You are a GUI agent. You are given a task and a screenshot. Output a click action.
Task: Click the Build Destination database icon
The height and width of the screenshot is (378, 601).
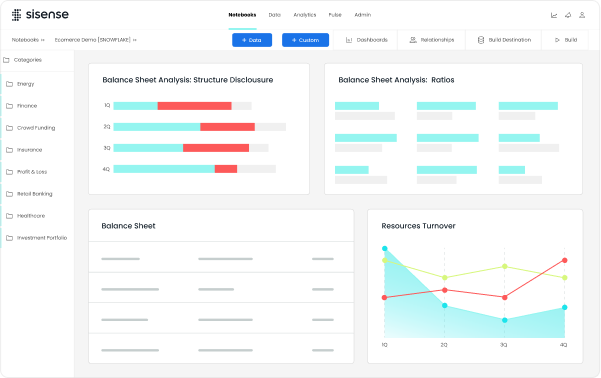[481, 40]
